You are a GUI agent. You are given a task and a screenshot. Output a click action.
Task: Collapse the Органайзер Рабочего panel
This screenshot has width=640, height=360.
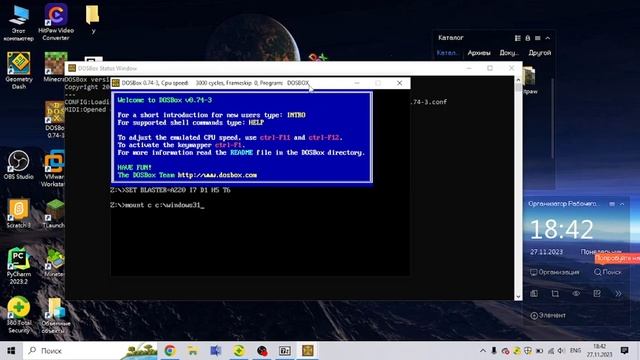pyautogui.click(x=622, y=204)
